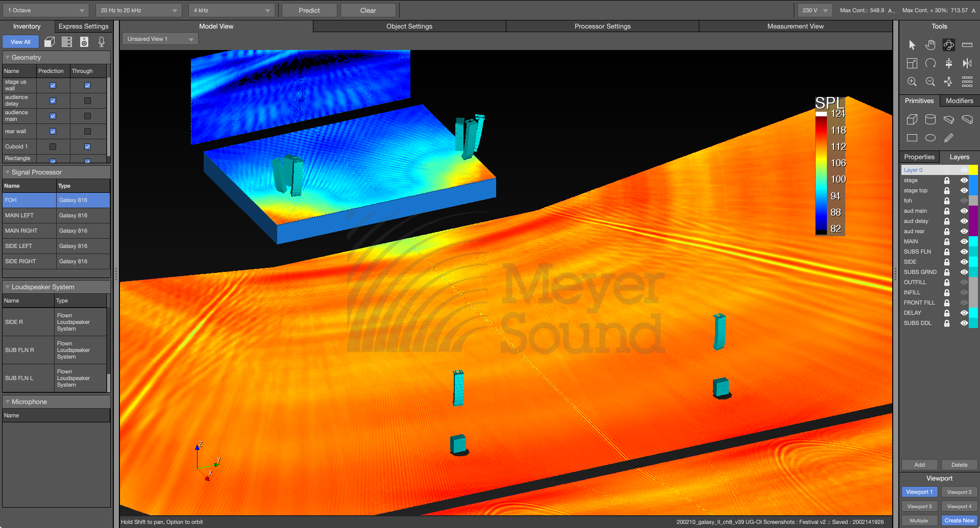The image size is (980, 528).
Task: Uncheck Prediction for stage us wall
Action: 53,85
